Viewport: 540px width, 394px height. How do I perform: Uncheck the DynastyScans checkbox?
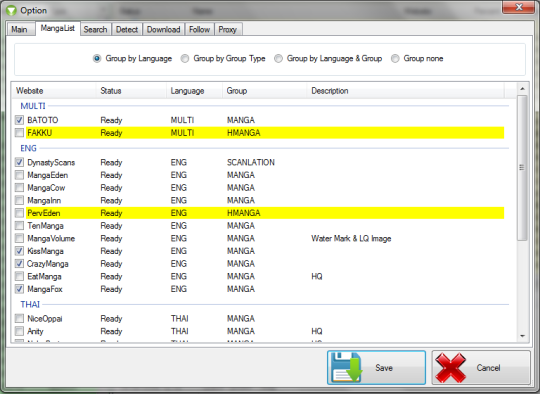(19, 162)
